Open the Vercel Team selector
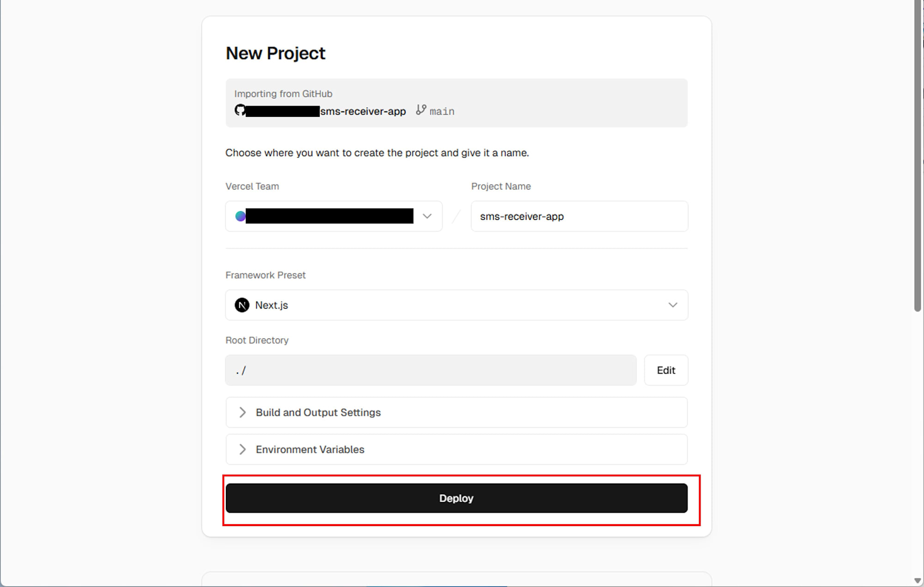This screenshot has height=587, width=924. pyautogui.click(x=334, y=216)
